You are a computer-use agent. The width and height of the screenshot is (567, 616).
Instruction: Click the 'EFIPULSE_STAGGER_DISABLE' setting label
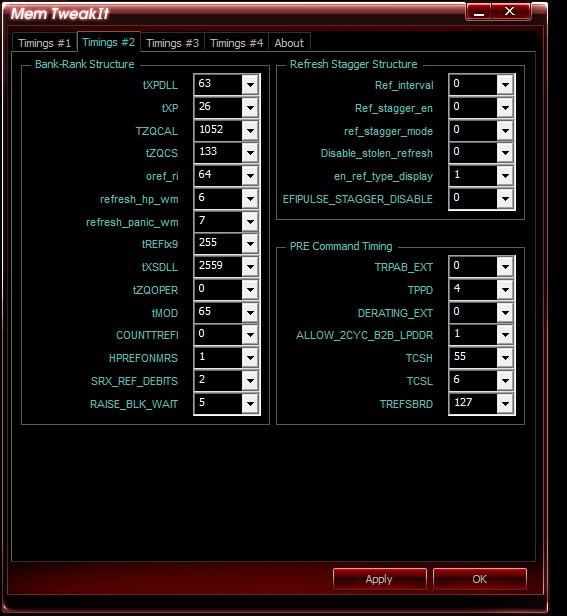pyautogui.click(x=358, y=199)
